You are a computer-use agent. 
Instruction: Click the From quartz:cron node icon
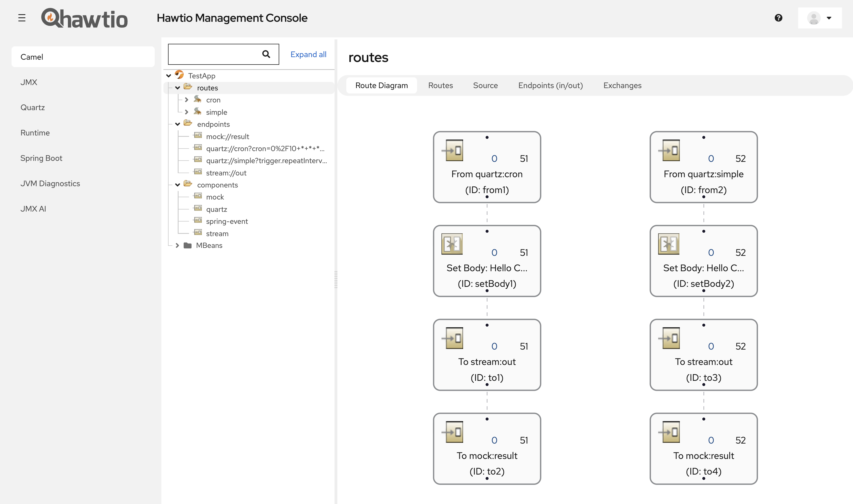[x=452, y=150]
